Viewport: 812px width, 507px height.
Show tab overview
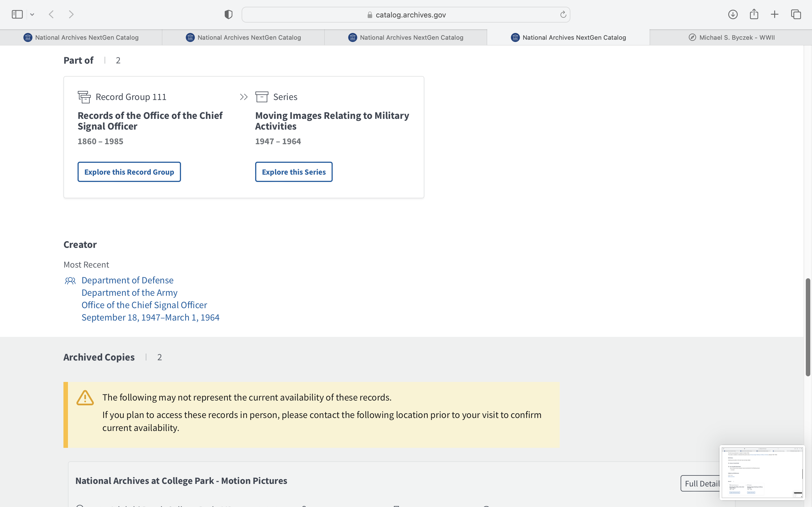click(796, 14)
